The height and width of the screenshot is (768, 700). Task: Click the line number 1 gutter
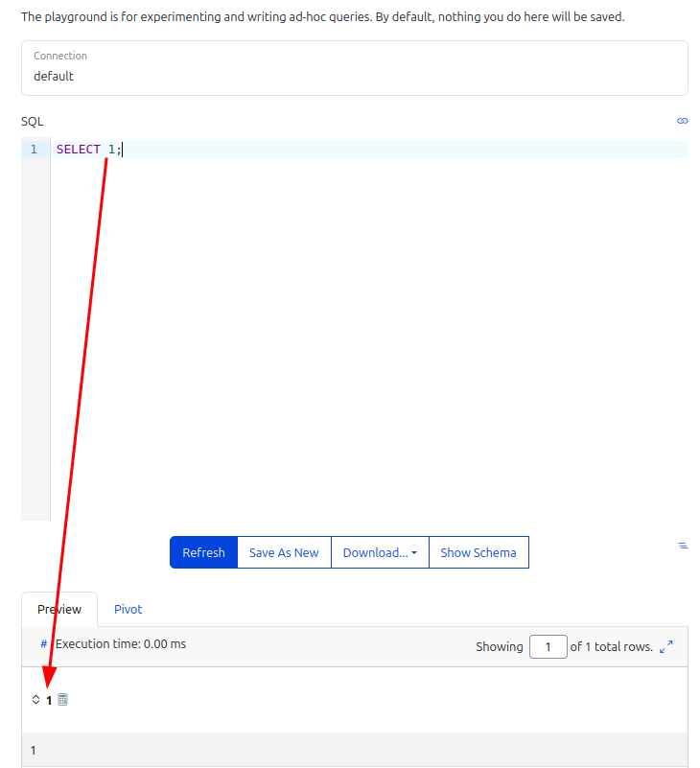(x=34, y=150)
